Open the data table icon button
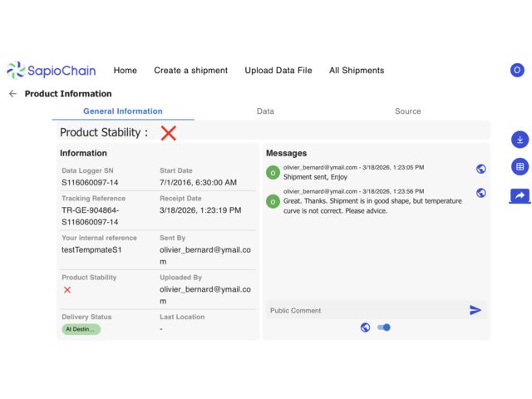Screen dimensions: 532x399 (520, 167)
